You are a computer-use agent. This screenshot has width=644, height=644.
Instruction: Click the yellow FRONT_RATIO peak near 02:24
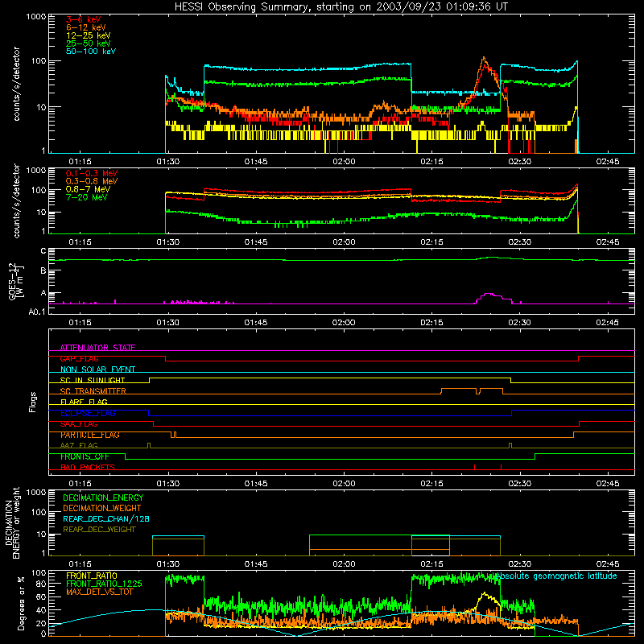point(485,594)
